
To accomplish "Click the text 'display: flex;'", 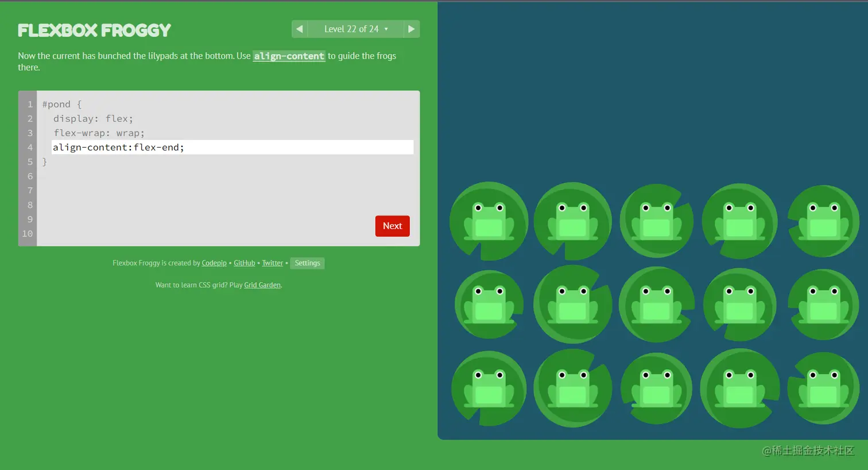I will [x=93, y=118].
